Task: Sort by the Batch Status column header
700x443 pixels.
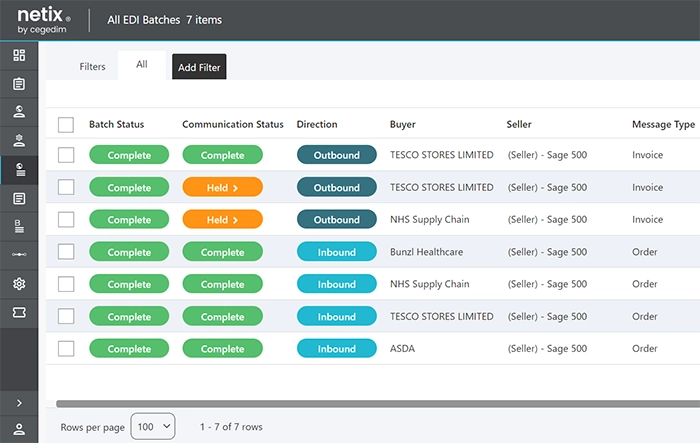Action: [117, 124]
